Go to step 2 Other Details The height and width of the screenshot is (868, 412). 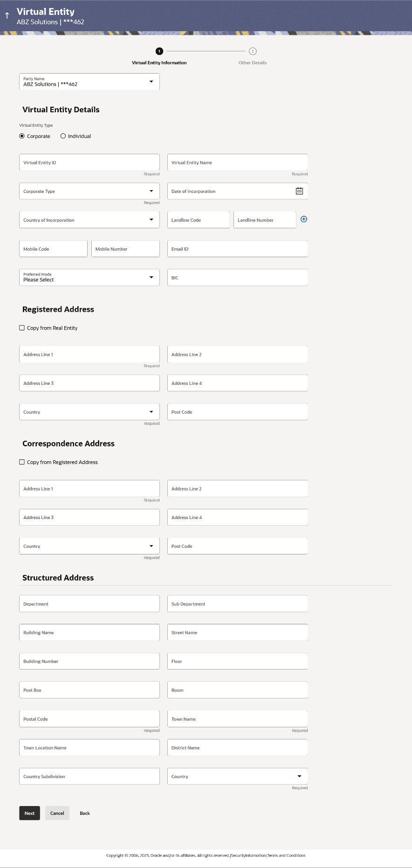(253, 51)
